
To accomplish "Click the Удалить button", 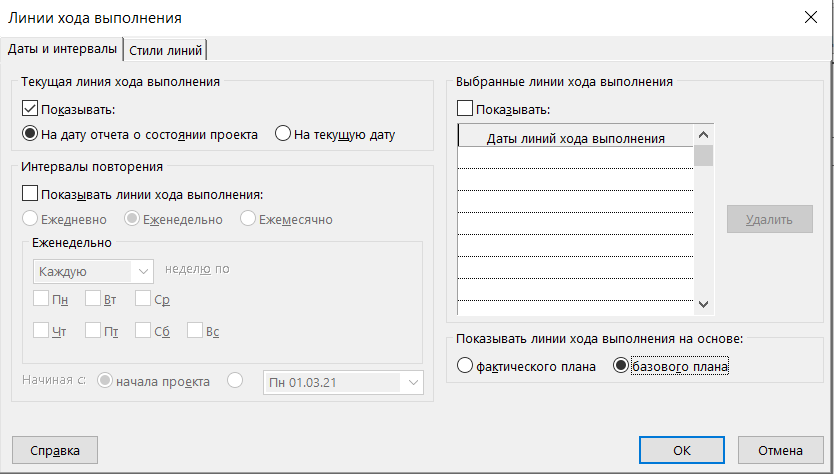I will 770,219.
